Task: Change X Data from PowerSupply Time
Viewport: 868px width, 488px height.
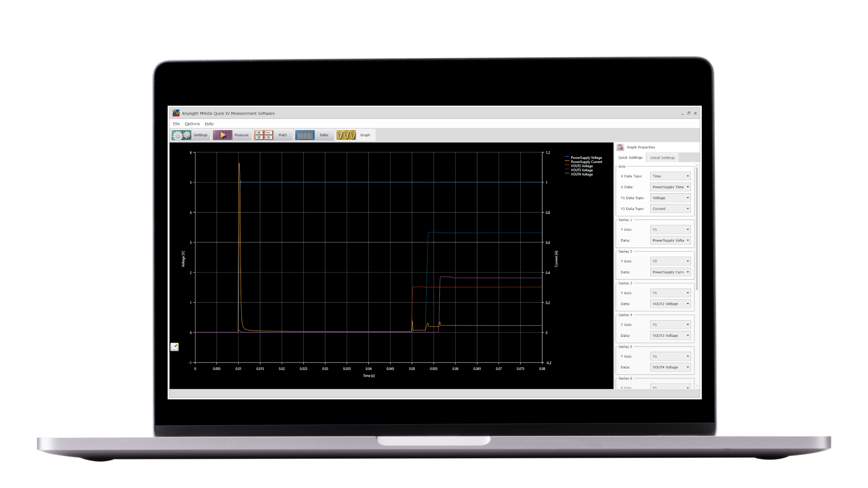Action: point(670,187)
